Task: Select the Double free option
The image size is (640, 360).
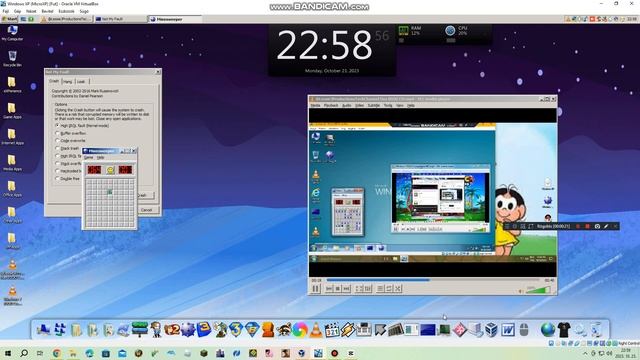Action: (67, 178)
